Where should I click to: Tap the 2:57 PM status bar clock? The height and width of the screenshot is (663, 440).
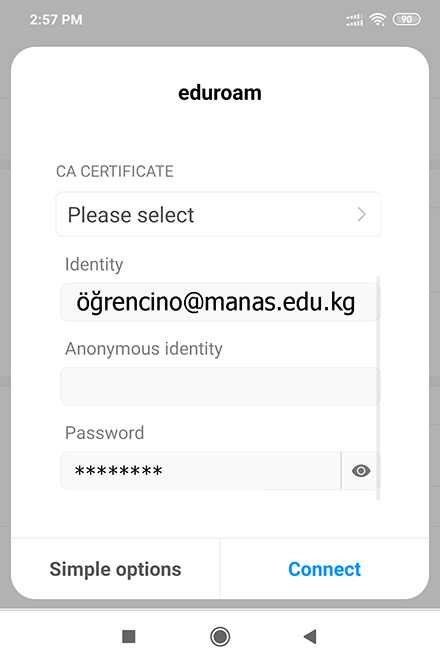pyautogui.click(x=56, y=19)
